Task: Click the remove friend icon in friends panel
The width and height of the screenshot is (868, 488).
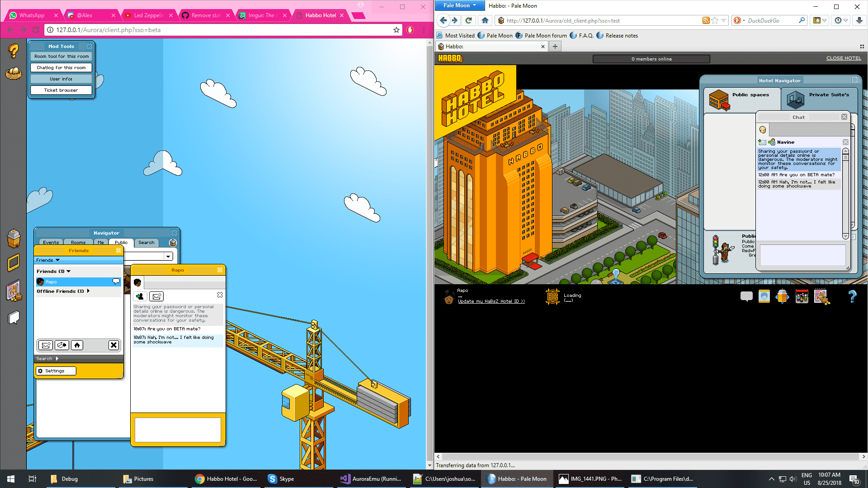Action: tap(113, 345)
